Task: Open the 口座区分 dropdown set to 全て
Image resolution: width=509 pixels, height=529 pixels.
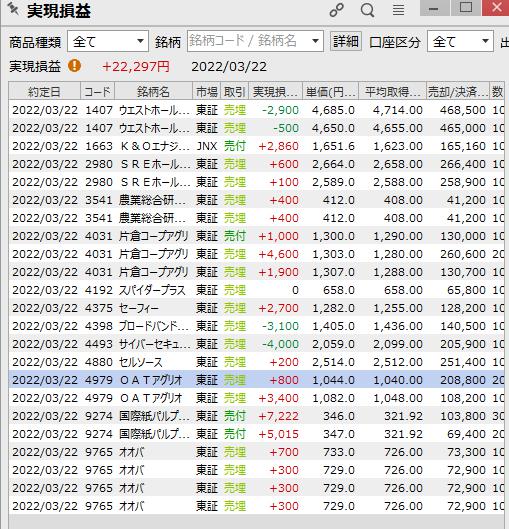Action: click(x=460, y=41)
